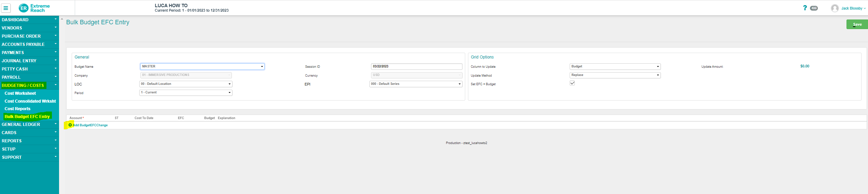Viewport: 868px width, 194px height.
Task: Open Cost Worksheet in sidebar
Action: [20, 93]
